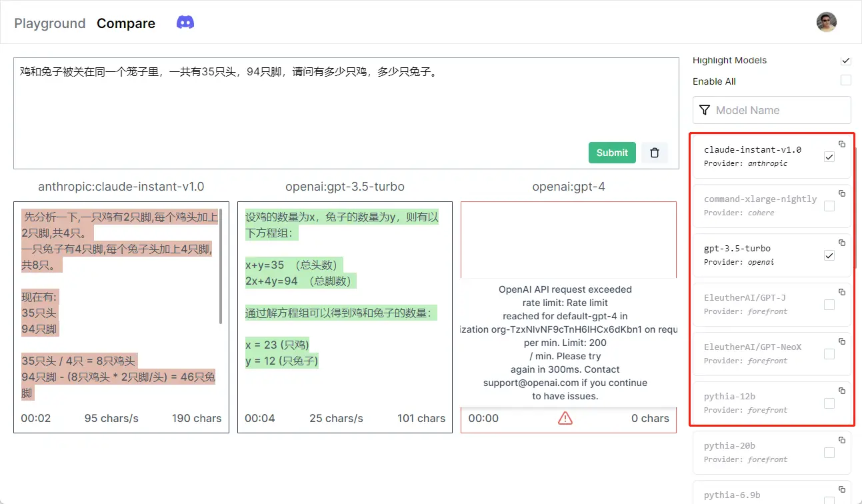Select the Compare tab
This screenshot has height=504, width=862.
click(x=126, y=23)
